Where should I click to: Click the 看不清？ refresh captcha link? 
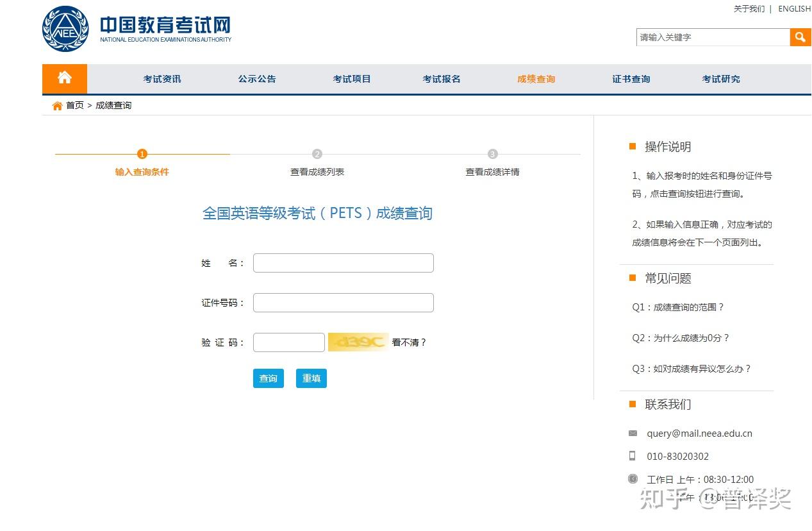click(x=409, y=342)
